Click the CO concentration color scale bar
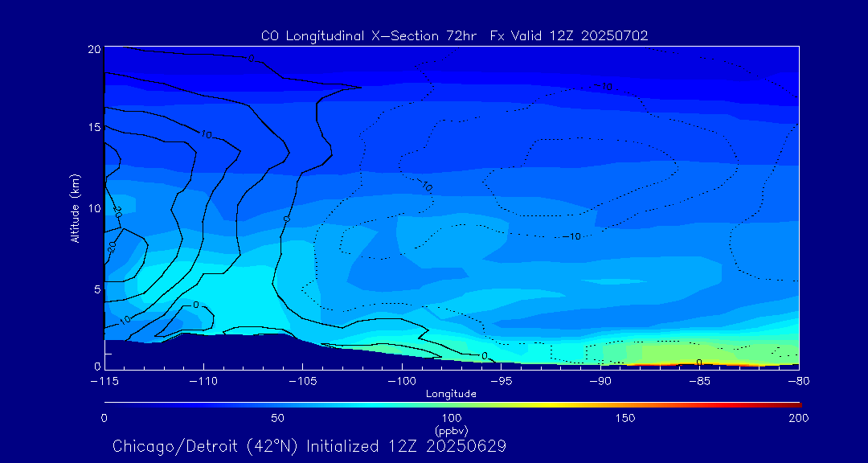 (x=452, y=405)
